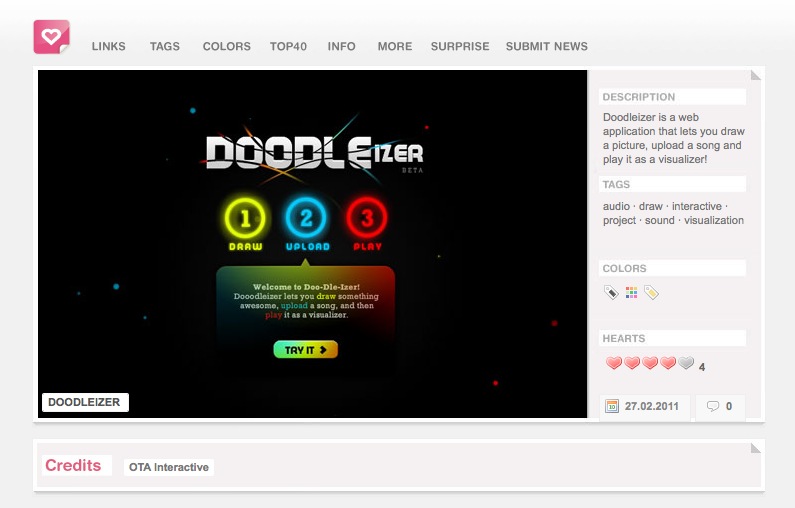Open the OTA Interactive credit link

click(169, 467)
